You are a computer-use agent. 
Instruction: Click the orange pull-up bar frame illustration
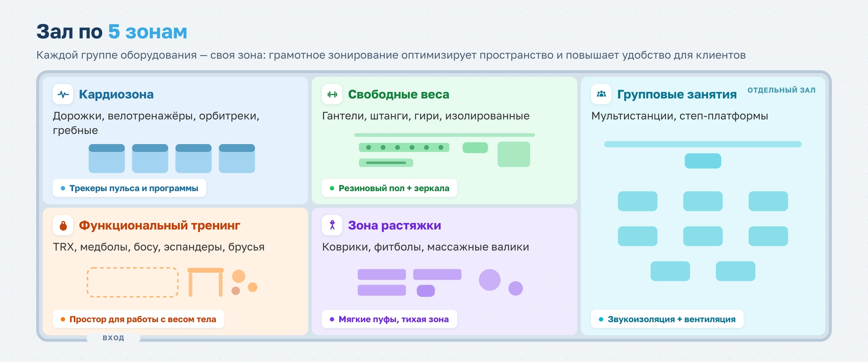205,282
